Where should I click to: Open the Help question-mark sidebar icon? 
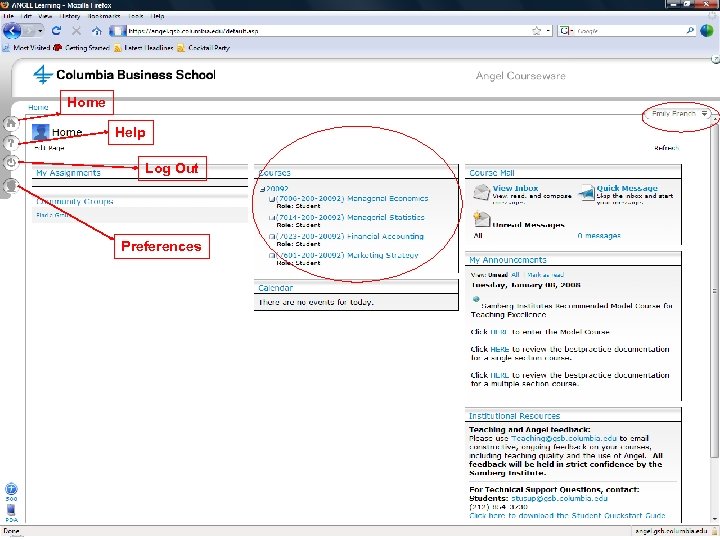click(x=11, y=143)
